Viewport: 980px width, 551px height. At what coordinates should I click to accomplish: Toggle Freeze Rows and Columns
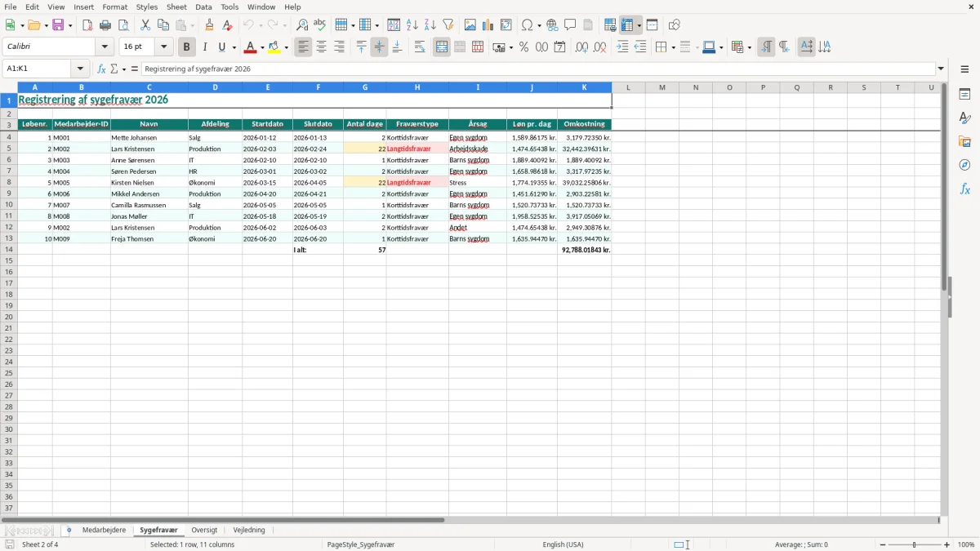point(628,25)
